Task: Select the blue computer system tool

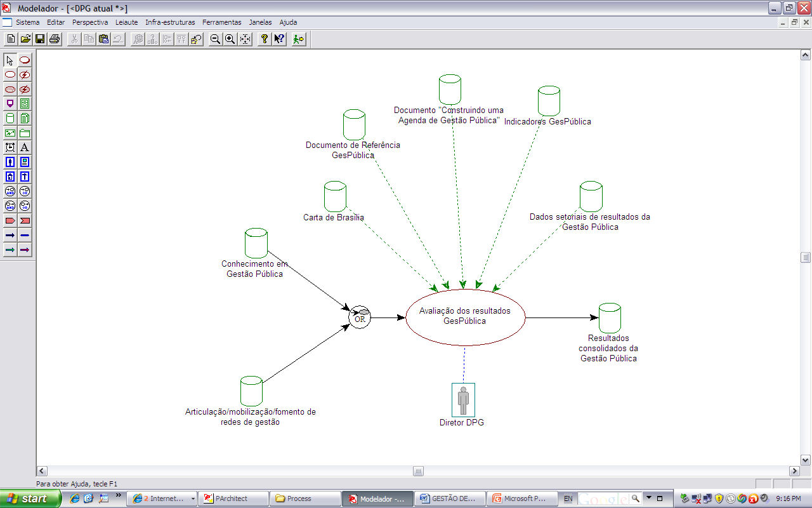Action: [x=25, y=163]
